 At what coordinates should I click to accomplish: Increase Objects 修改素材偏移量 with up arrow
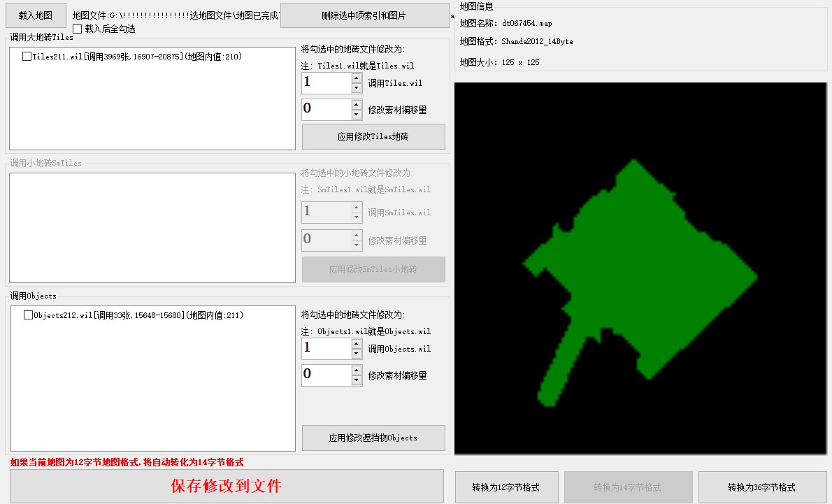pyautogui.click(x=357, y=370)
